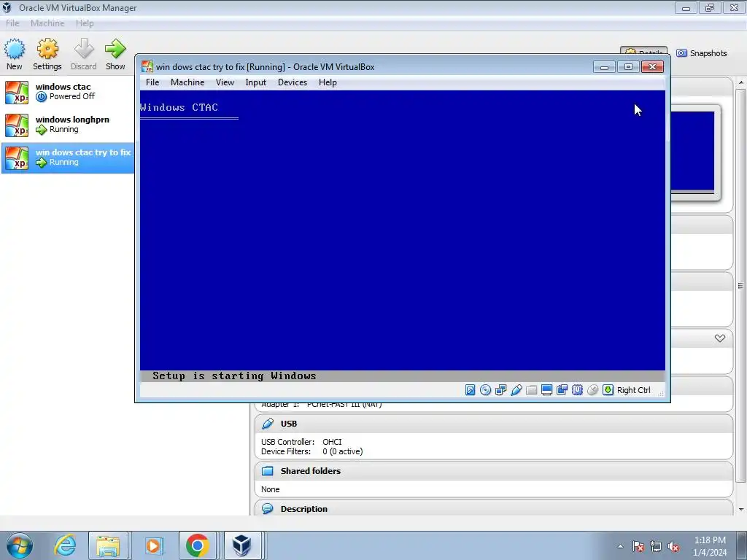Click the 'Windows CTAC' heading in VM screen
The image size is (747, 560).
[179, 107]
